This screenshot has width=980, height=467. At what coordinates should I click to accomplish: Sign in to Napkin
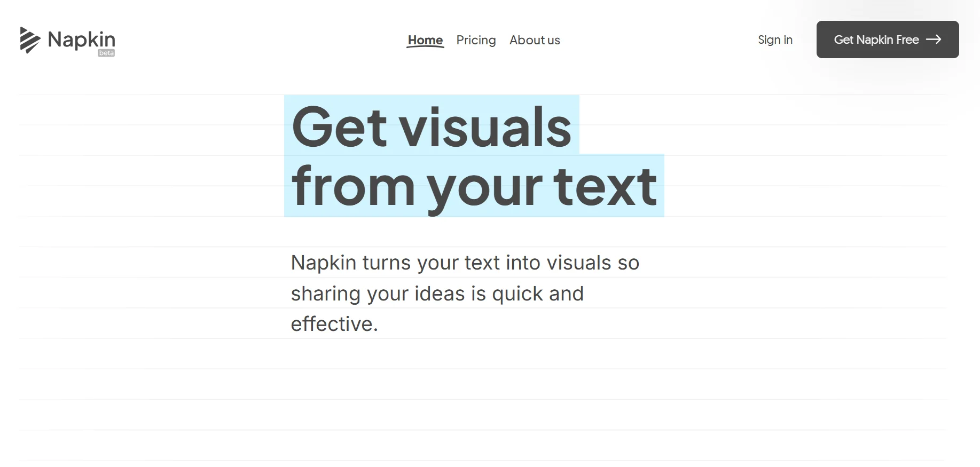[x=775, y=39]
